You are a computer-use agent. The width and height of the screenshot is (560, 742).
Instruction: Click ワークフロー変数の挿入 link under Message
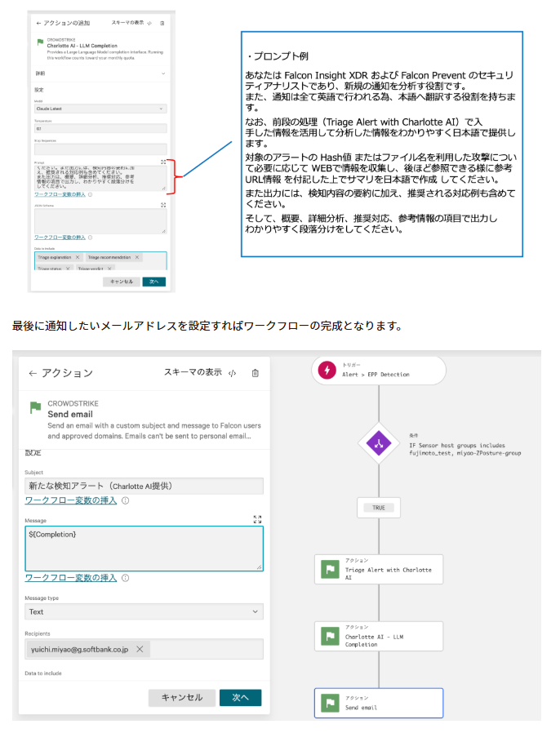(x=71, y=578)
